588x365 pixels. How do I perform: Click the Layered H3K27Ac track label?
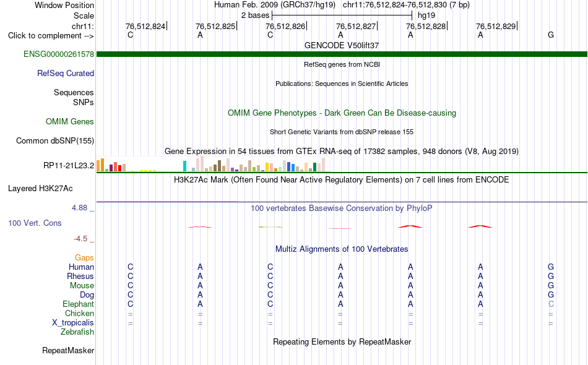click(40, 188)
